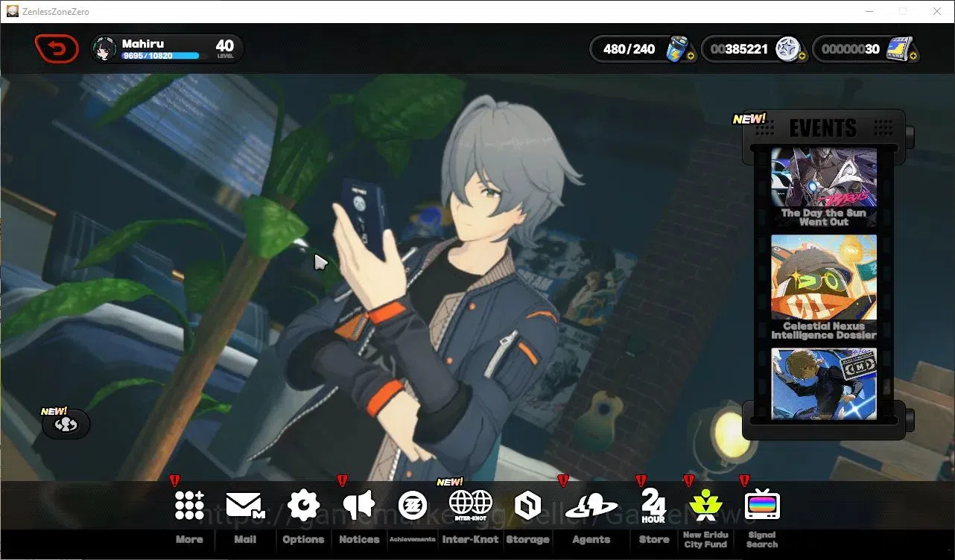Viewport: 955px width, 560px height.
Task: Add battery charge with plus button
Action: [x=691, y=56]
